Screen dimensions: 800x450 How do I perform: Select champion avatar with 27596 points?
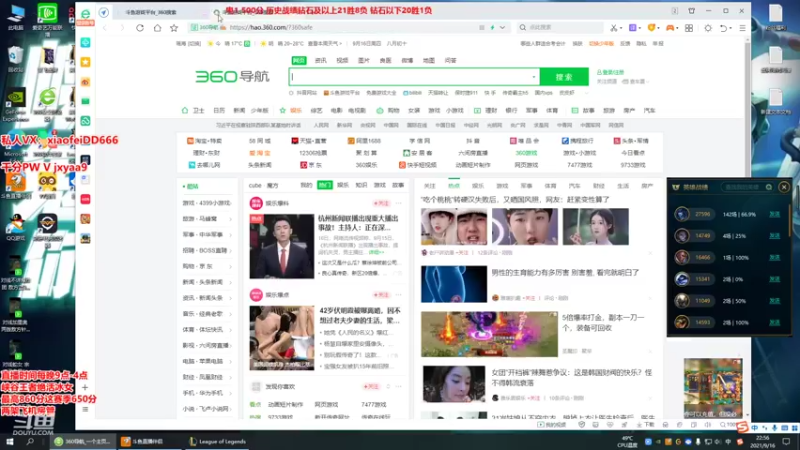coord(682,214)
